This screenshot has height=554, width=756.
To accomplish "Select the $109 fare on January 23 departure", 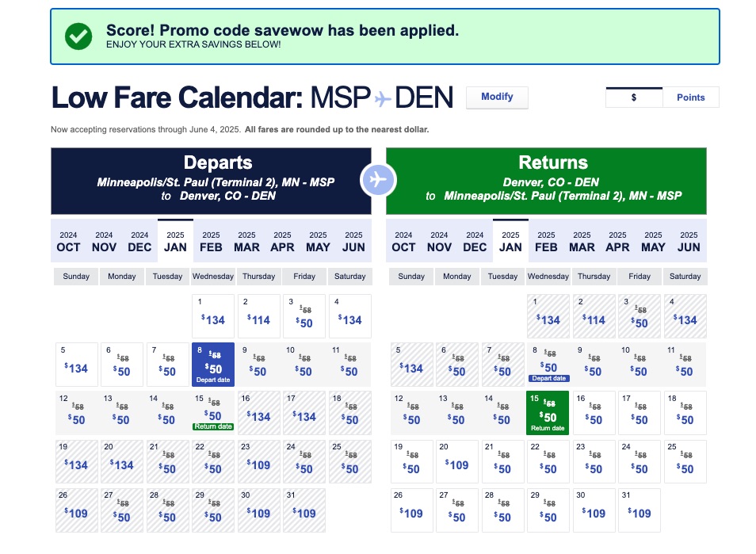I will [258, 461].
